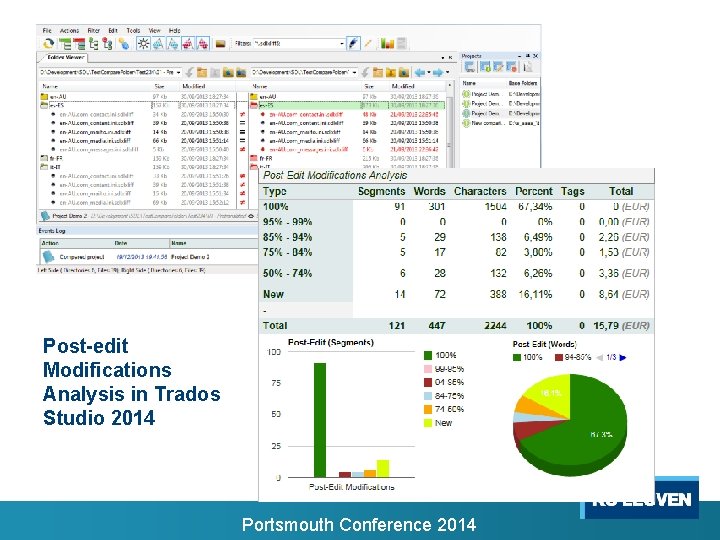720x540 pixels.
Task: Open the Actions menu
Action: point(69,30)
